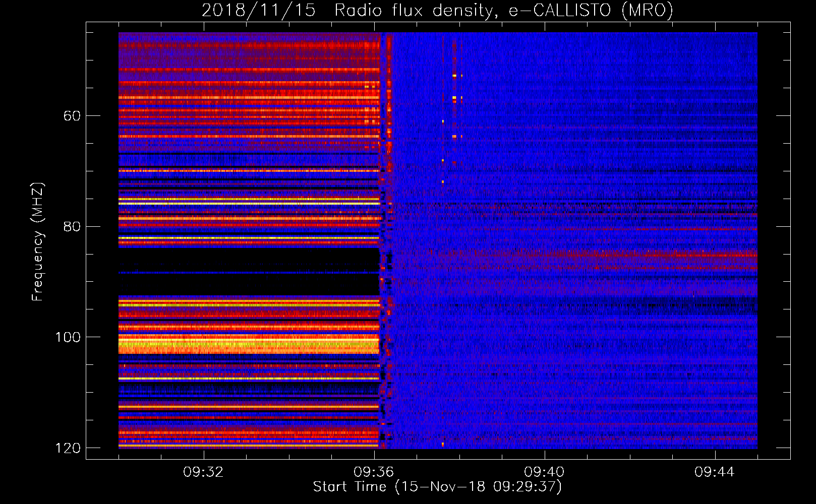Click the 120 frequency tick label
Screen dimensions: 816x504
pyautogui.click(x=68, y=448)
